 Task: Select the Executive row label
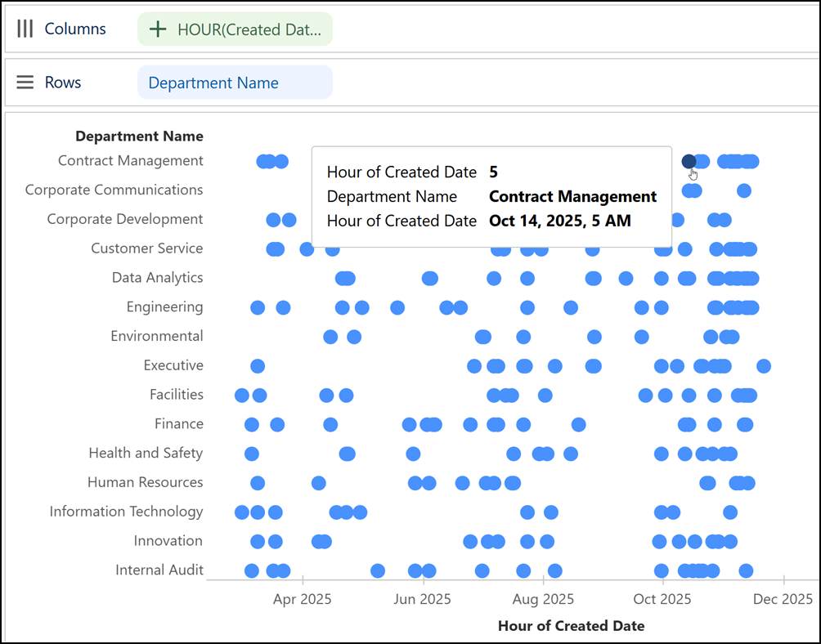click(173, 365)
